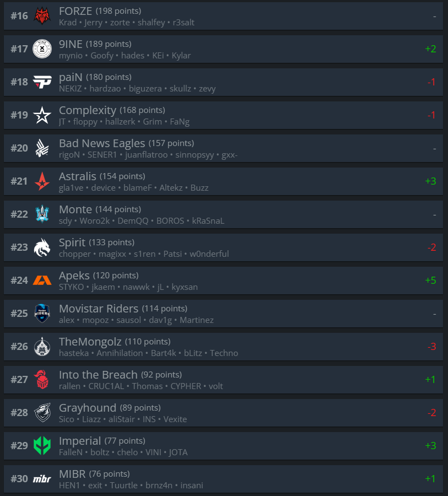Click the Into the Breach team name

click(98, 375)
